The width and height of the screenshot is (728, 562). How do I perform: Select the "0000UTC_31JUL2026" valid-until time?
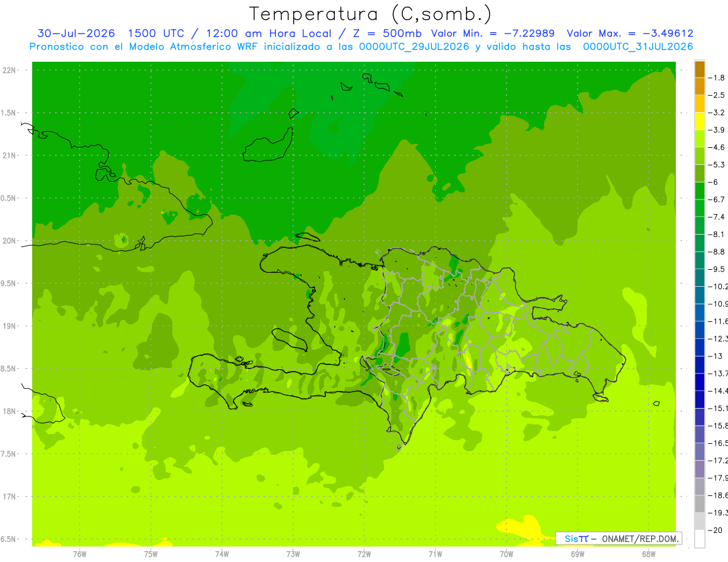pos(638,47)
